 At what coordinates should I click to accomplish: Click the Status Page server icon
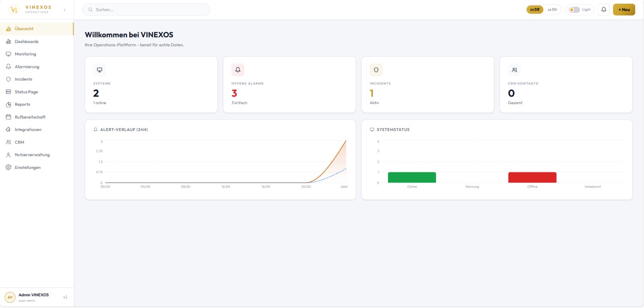coord(8,92)
